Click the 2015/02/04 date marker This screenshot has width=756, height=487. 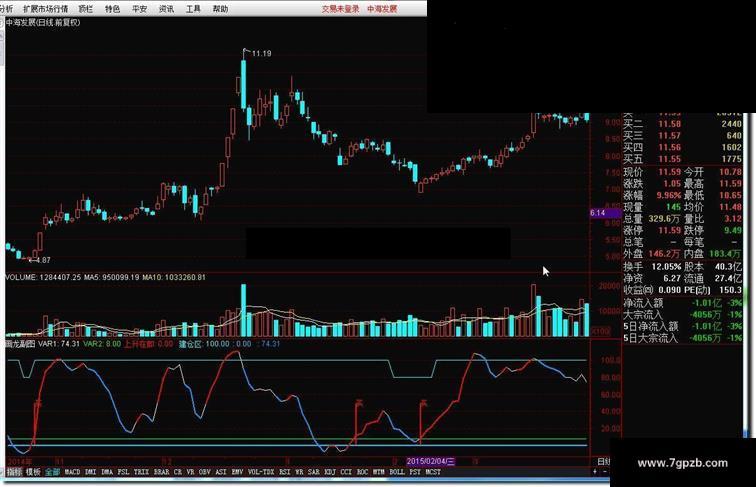[x=430, y=461]
